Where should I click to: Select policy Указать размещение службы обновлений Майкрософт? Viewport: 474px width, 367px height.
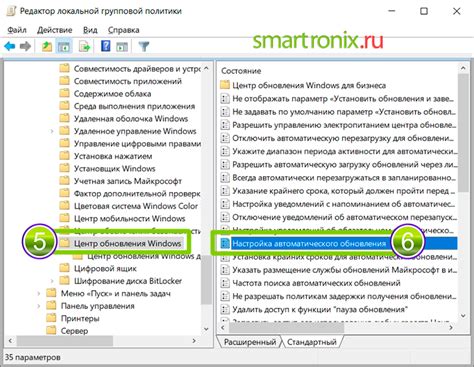coord(344,270)
